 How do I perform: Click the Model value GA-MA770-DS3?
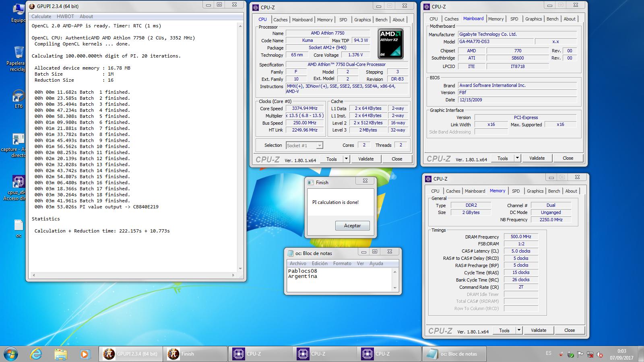[495, 41]
